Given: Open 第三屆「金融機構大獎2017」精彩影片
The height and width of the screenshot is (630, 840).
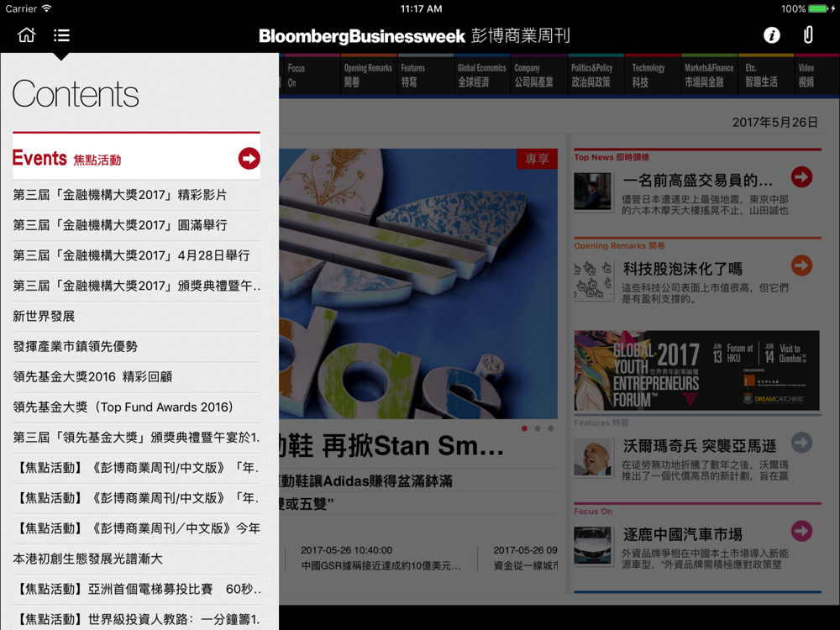Looking at the screenshot, I should pos(137,195).
